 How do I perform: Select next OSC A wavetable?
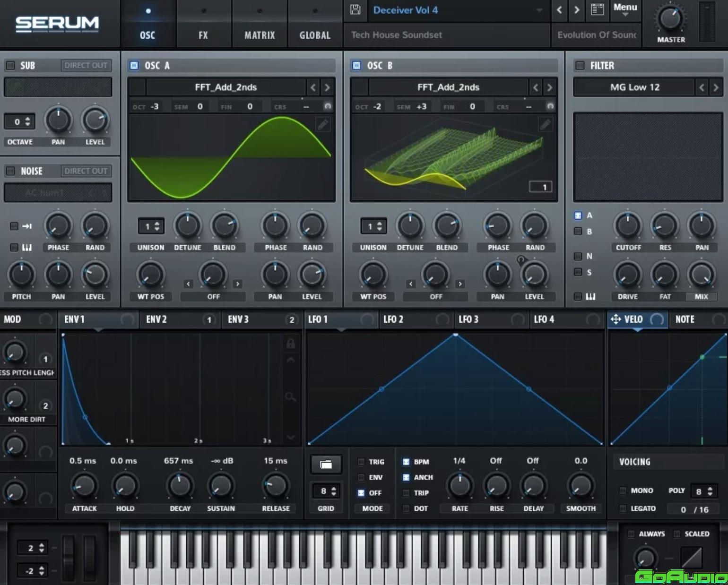[x=327, y=87]
